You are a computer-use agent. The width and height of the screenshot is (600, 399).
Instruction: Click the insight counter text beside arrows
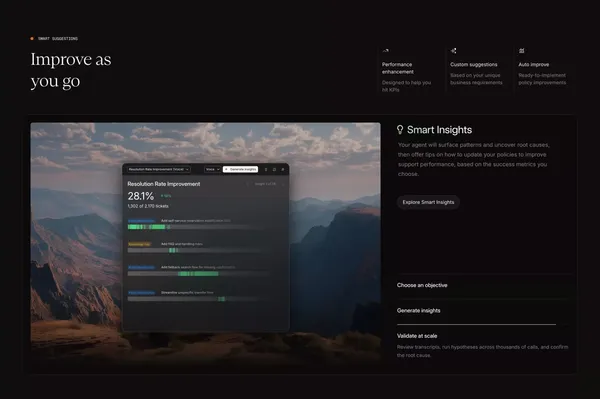[x=265, y=184]
